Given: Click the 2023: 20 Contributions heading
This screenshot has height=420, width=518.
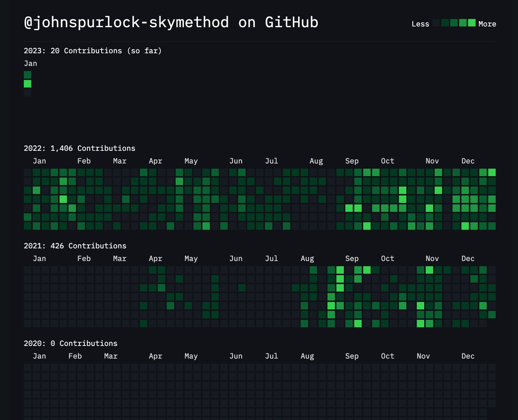Looking at the screenshot, I should point(93,51).
